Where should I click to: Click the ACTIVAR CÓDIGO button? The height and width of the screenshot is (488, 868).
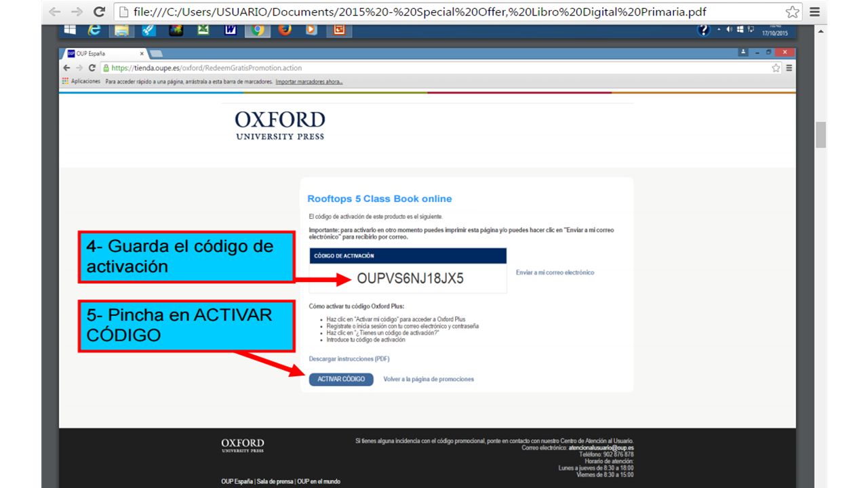341,379
